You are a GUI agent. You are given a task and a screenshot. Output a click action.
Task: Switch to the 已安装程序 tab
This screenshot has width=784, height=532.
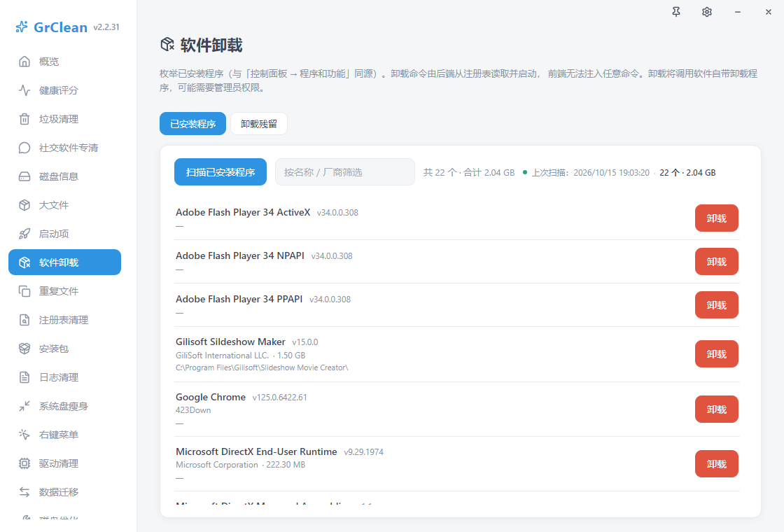click(193, 123)
